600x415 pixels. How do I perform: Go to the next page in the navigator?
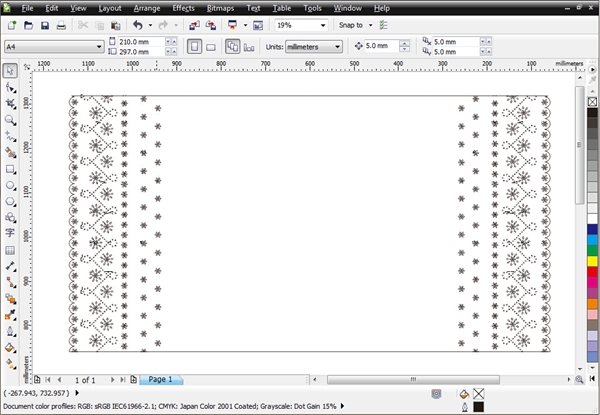(x=112, y=379)
